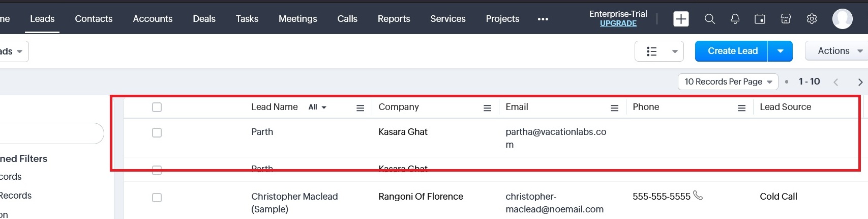Image resolution: width=868 pixels, height=219 pixels.
Task: Expand the 10 Records Per Page dropdown
Action: (x=728, y=81)
